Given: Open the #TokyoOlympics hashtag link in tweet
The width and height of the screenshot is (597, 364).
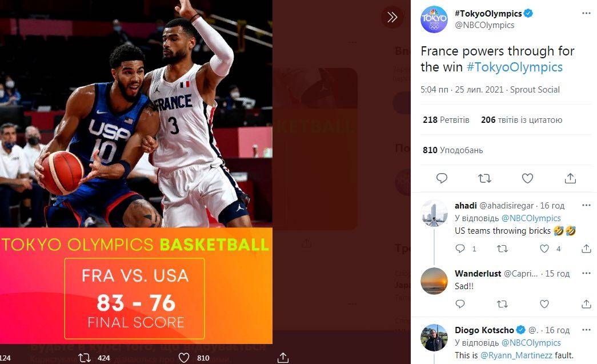Looking at the screenshot, I should pyautogui.click(x=514, y=67).
